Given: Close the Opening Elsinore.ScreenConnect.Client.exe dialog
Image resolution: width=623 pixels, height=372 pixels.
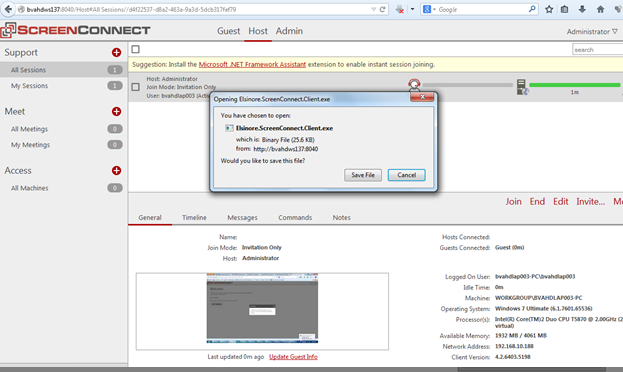Looking at the screenshot, I should click(x=422, y=97).
